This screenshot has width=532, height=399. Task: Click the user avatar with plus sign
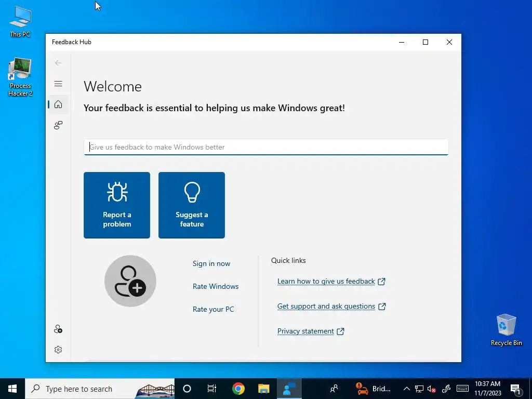130,281
